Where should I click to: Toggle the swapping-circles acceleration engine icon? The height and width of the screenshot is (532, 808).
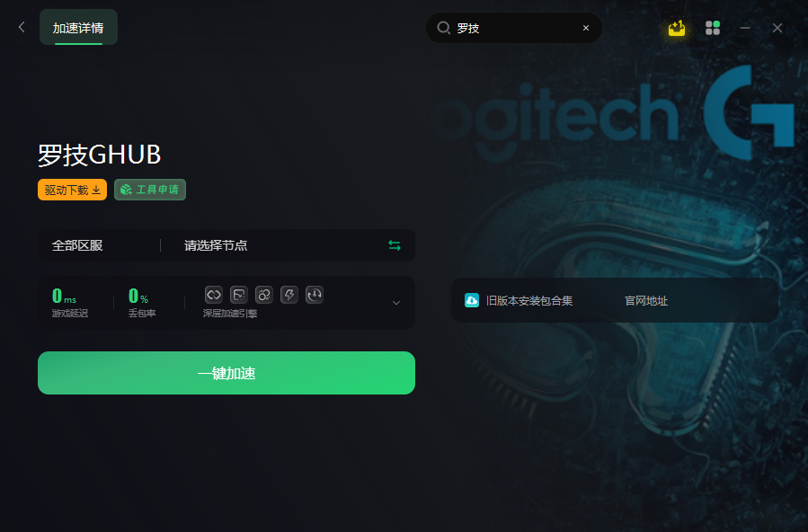264,295
